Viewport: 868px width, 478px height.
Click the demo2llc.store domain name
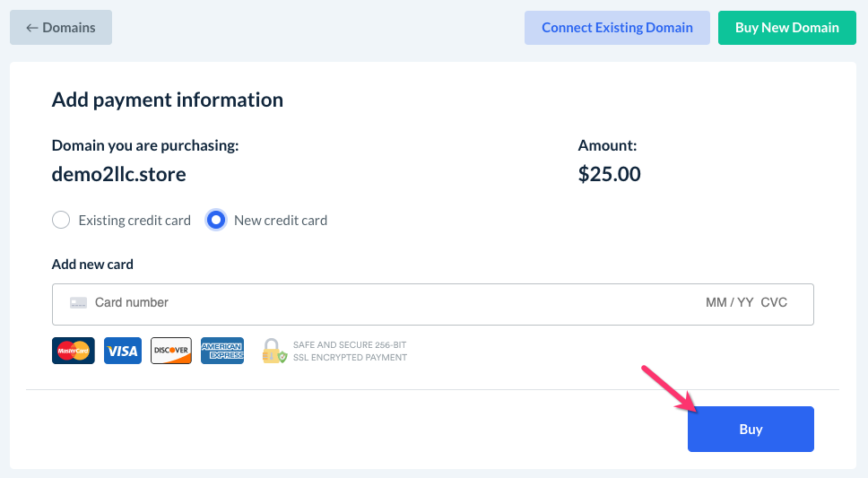(119, 174)
